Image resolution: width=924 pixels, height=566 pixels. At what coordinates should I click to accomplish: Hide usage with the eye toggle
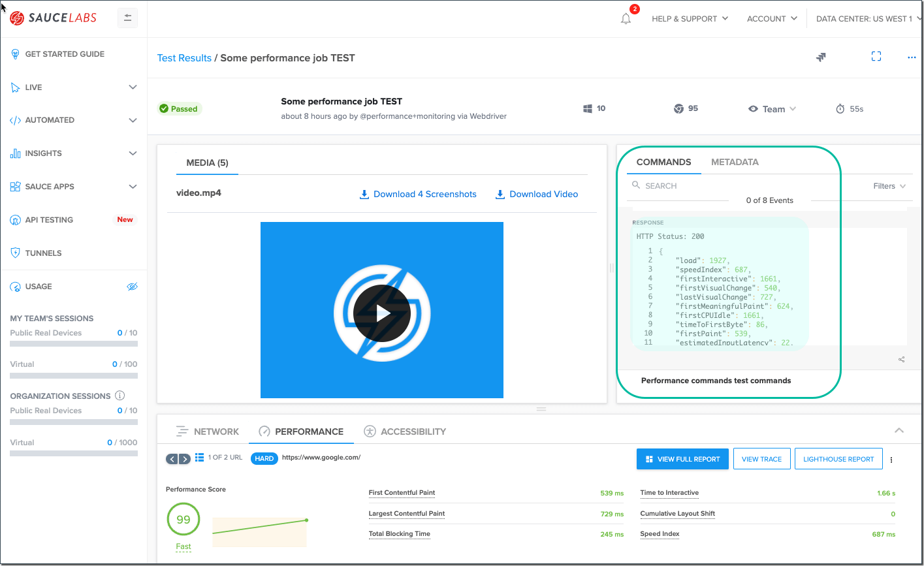132,286
